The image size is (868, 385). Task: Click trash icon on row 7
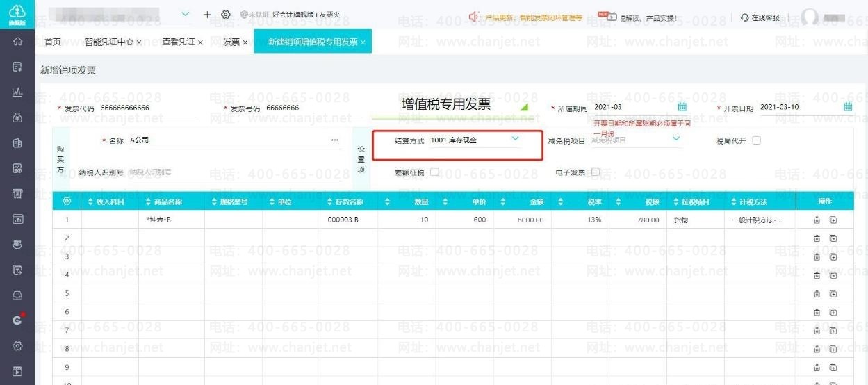tap(817, 331)
